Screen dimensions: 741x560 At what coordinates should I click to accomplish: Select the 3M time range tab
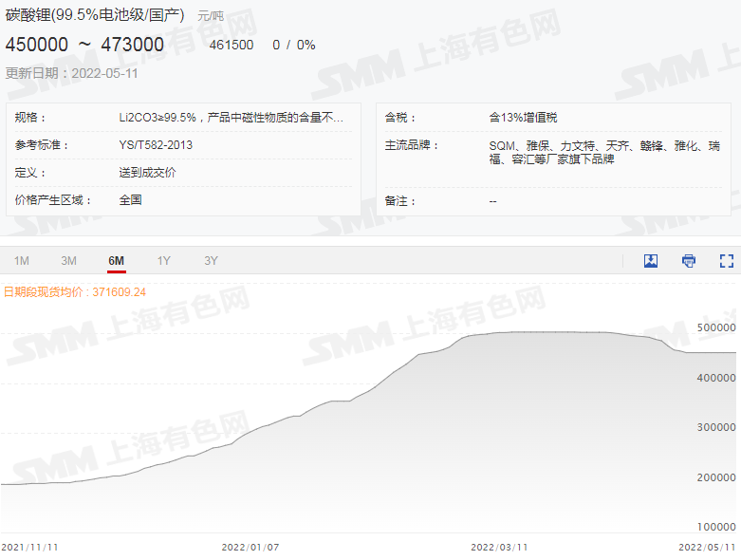pos(68,261)
